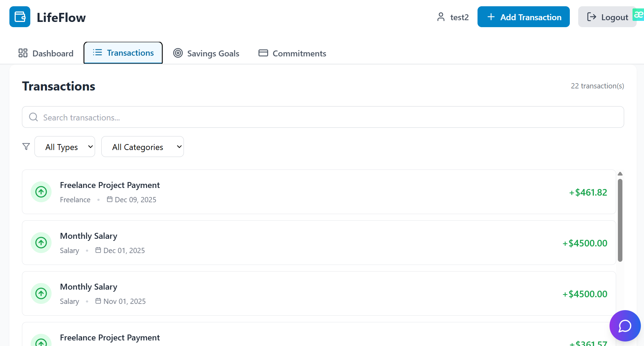
Task: Click the Freelance category label under Dec 09 payment
Action: (x=75, y=199)
